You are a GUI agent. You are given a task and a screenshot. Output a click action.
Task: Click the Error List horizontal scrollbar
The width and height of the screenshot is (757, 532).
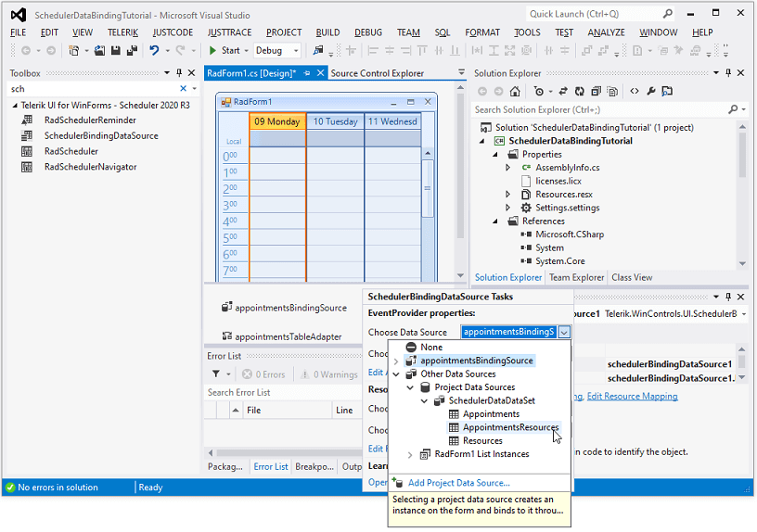coord(288,453)
